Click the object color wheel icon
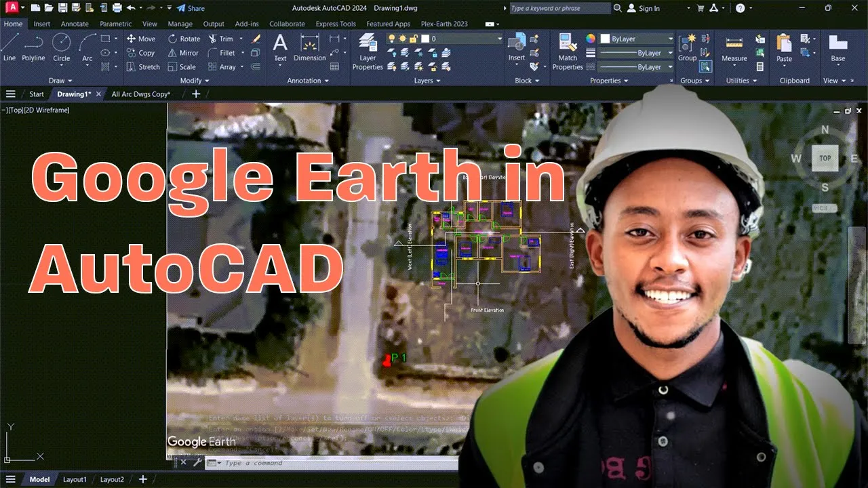The width and height of the screenshot is (868, 488). click(x=591, y=39)
